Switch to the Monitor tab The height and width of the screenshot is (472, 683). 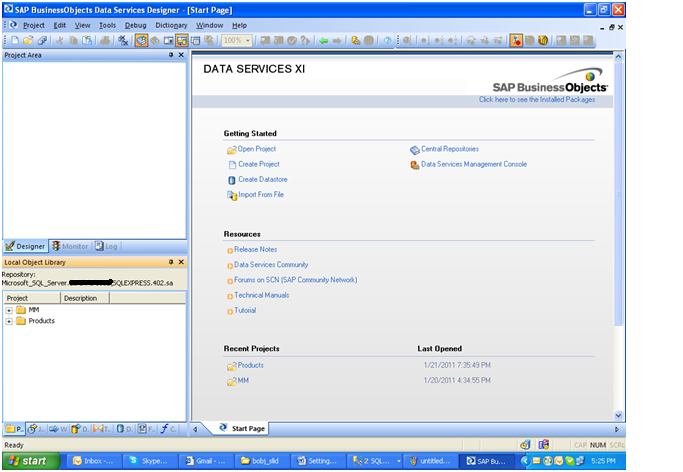70,246
